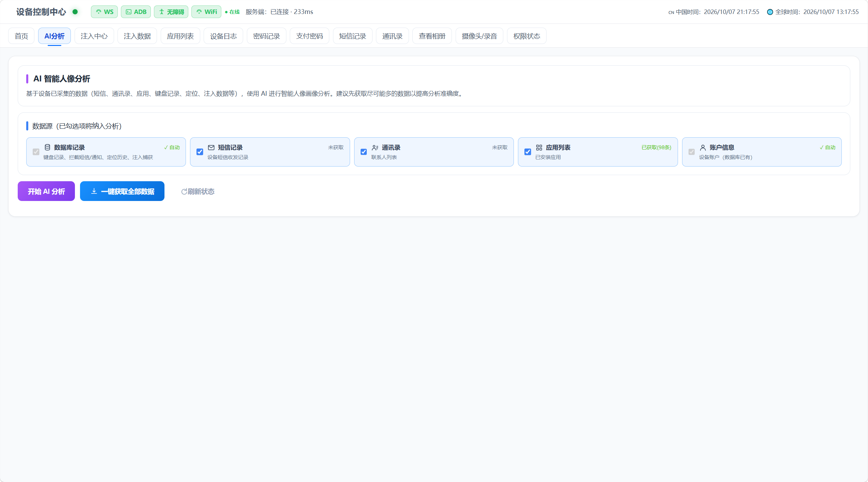Click the WS connection status badge
The height and width of the screenshot is (482, 868).
[x=104, y=12]
